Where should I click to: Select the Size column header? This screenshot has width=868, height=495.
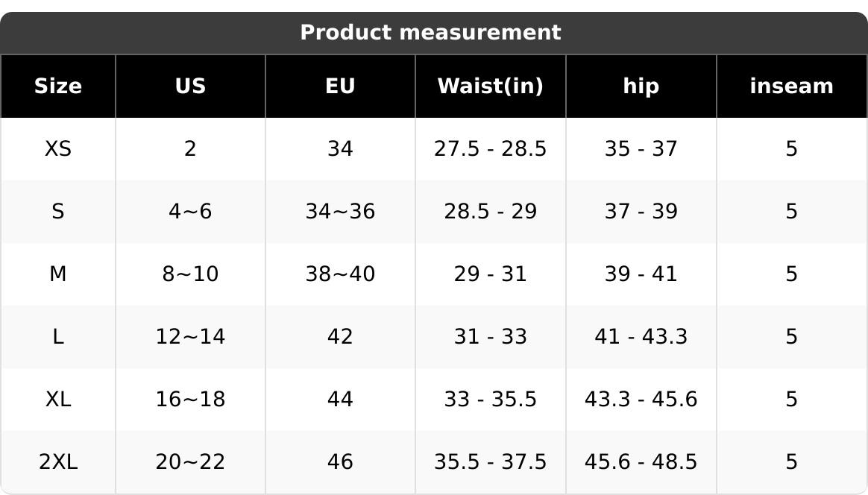pyautogui.click(x=58, y=86)
